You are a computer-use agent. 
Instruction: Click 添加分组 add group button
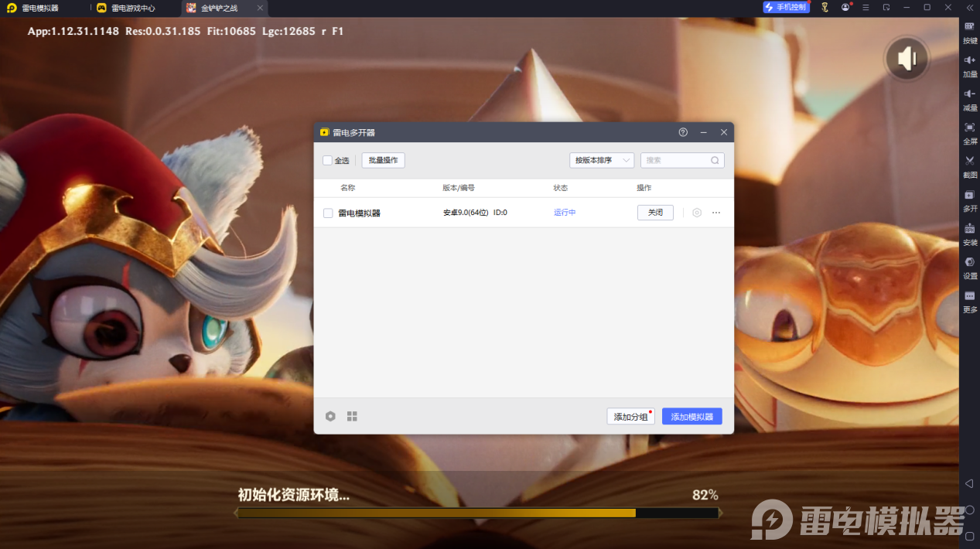pyautogui.click(x=630, y=417)
